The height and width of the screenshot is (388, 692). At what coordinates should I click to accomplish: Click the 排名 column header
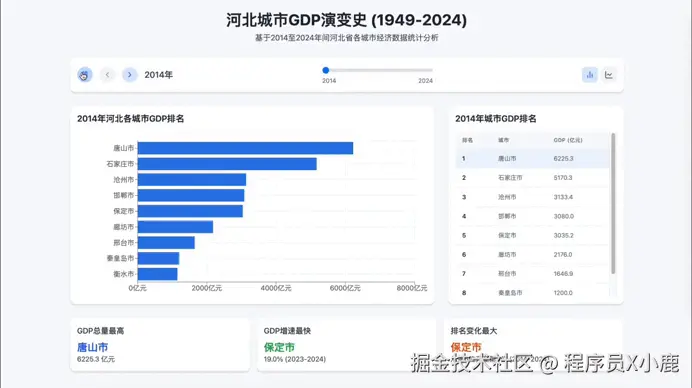(x=467, y=140)
